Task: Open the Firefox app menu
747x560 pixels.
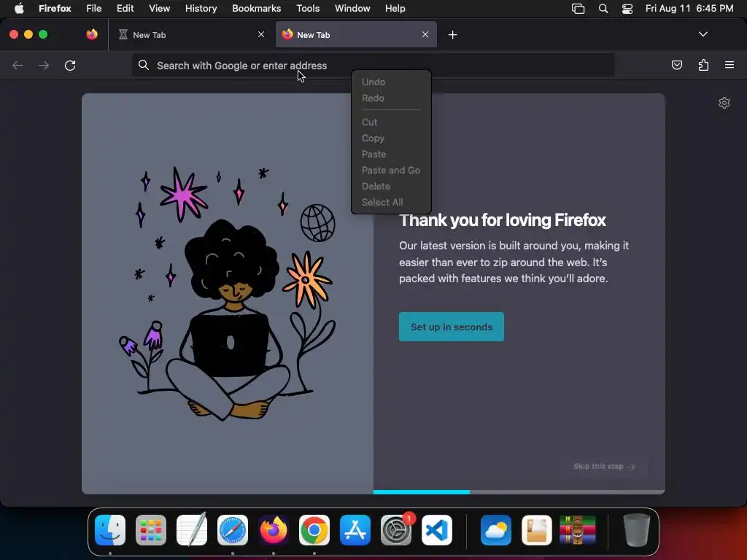Action: (x=55, y=9)
